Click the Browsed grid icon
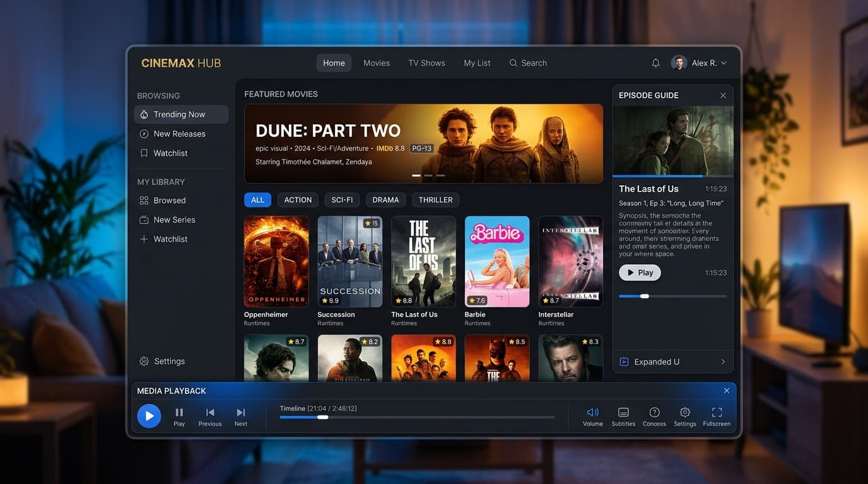 click(144, 200)
